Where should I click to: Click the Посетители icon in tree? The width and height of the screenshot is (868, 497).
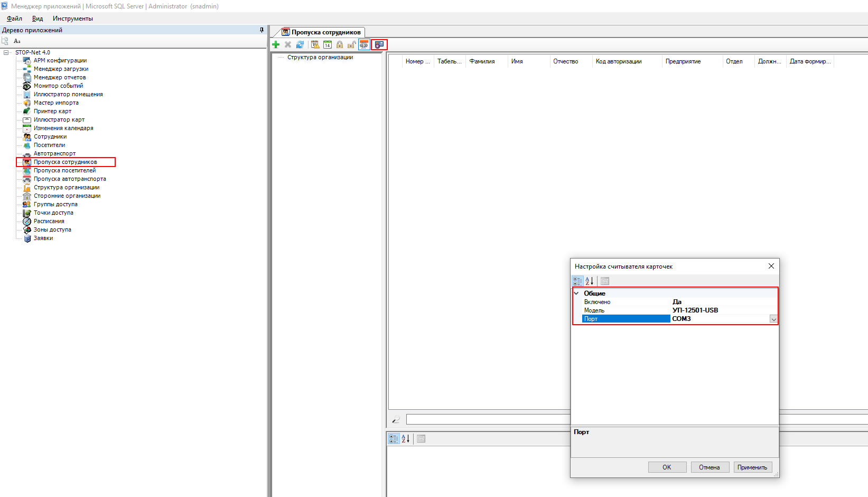point(27,145)
